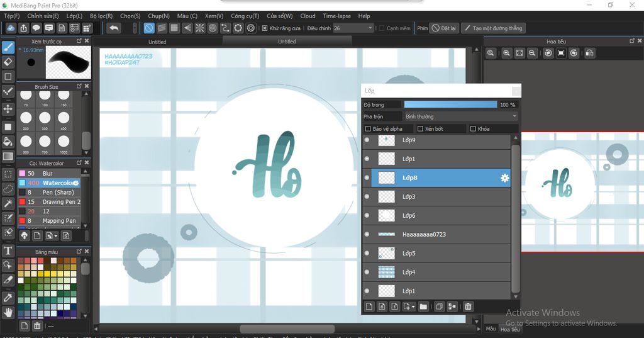The width and height of the screenshot is (644, 338).
Task: Open the Cửa sổ(W) menu
Action: coord(280,16)
